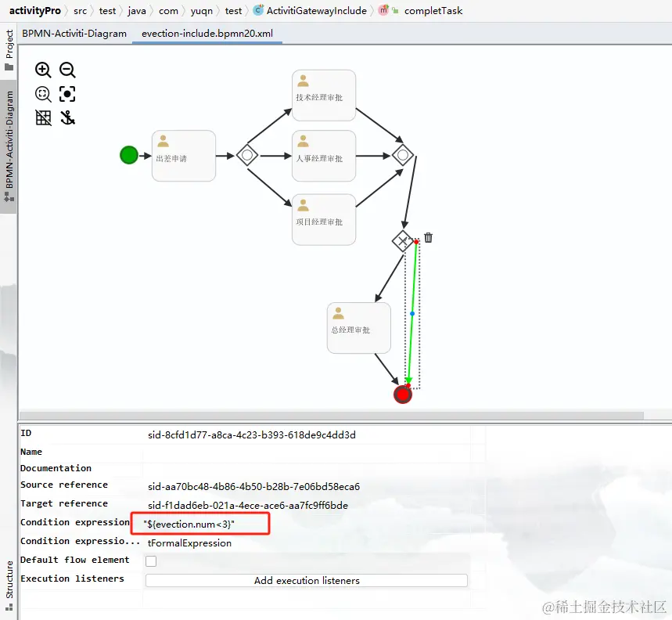The width and height of the screenshot is (672, 620).
Task: Select the exclusive gateway with X
Action: click(x=402, y=241)
